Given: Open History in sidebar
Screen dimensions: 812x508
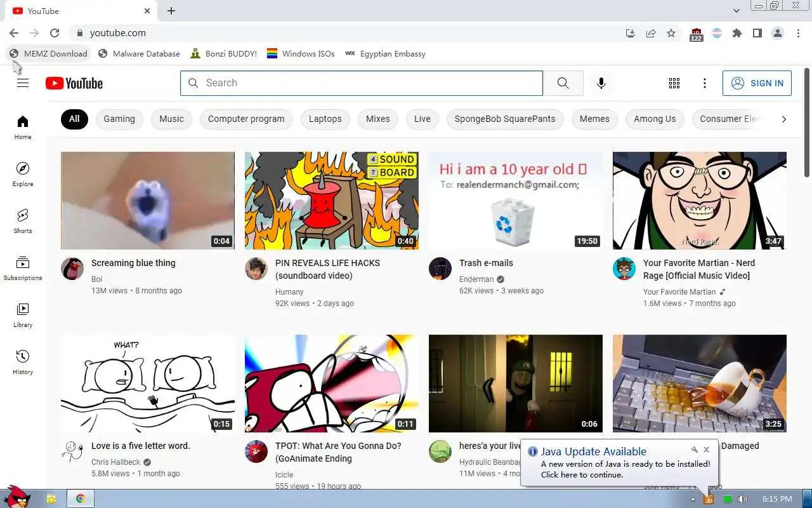Looking at the screenshot, I should pyautogui.click(x=23, y=362).
